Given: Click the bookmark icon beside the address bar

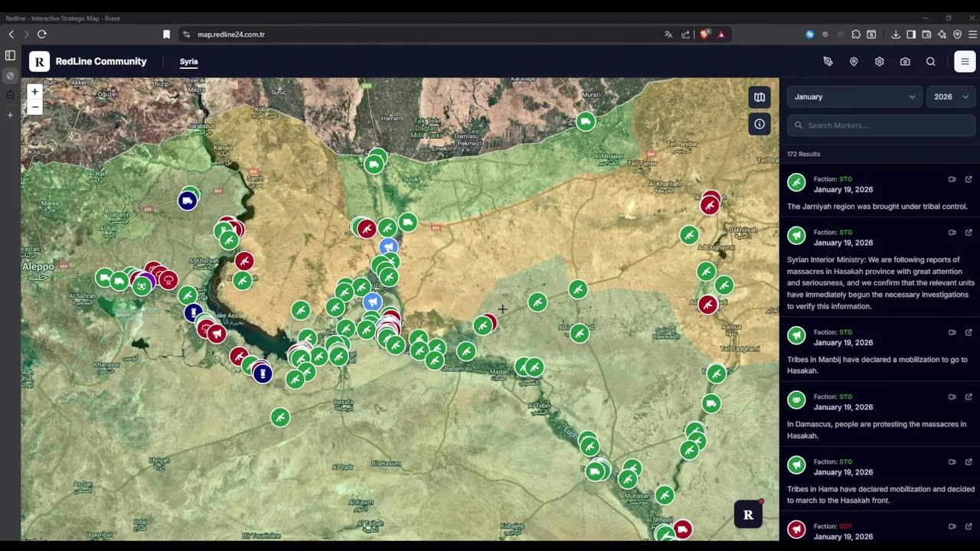Looking at the screenshot, I should (x=166, y=34).
